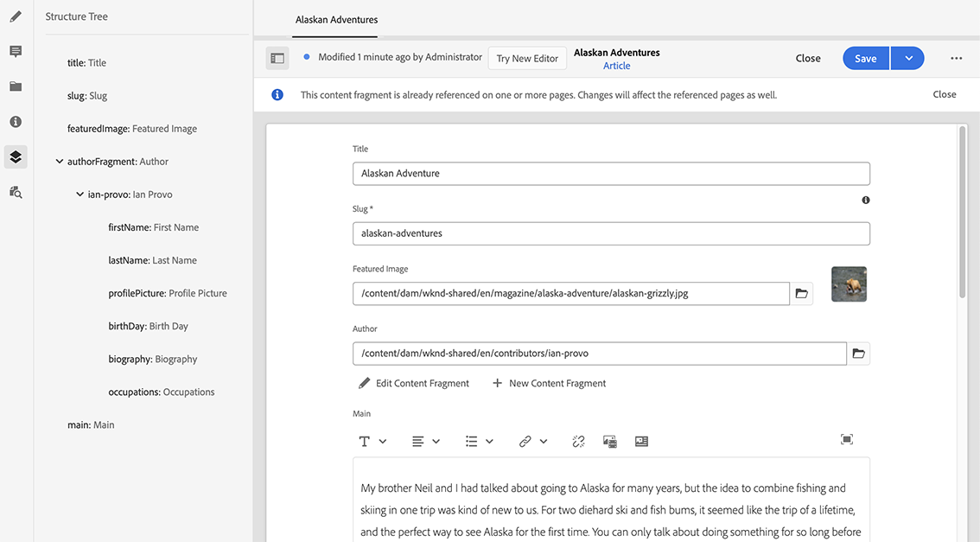Click the insert asset icon in toolbar
Viewport: 980px width, 542px height.
pos(609,442)
